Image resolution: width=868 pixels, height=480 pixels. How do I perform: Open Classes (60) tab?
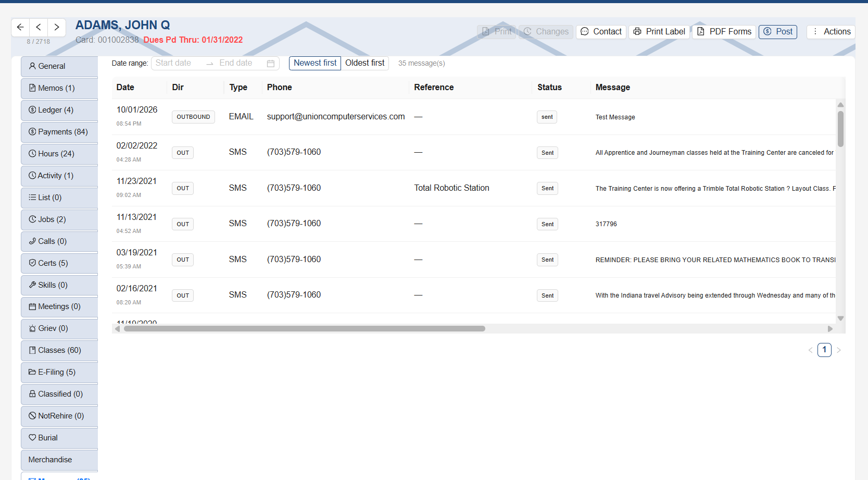(59, 350)
